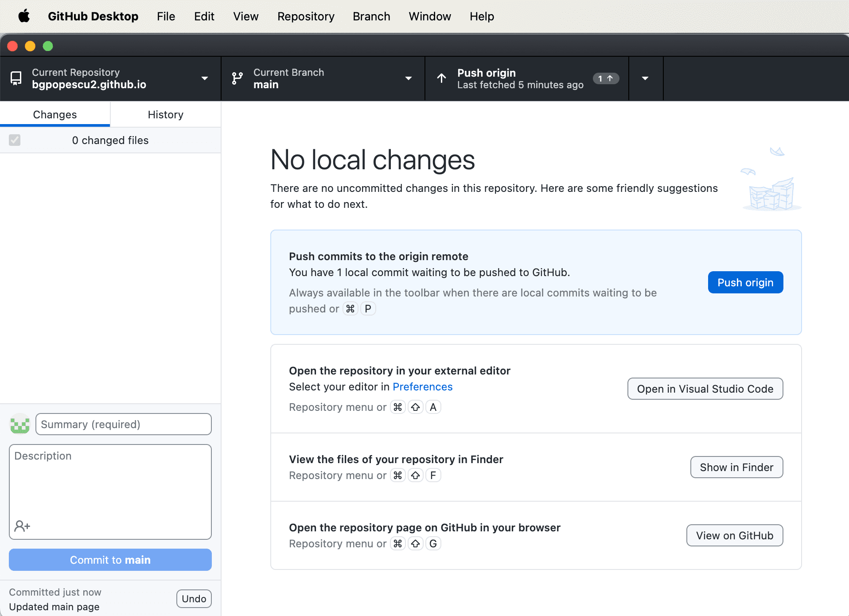Expand the Current Repository dropdown
This screenshot has width=849, height=616.
click(204, 78)
